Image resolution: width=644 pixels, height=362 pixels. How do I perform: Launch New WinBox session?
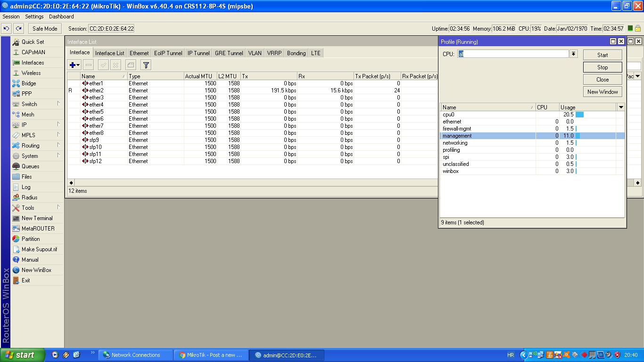[x=37, y=270]
